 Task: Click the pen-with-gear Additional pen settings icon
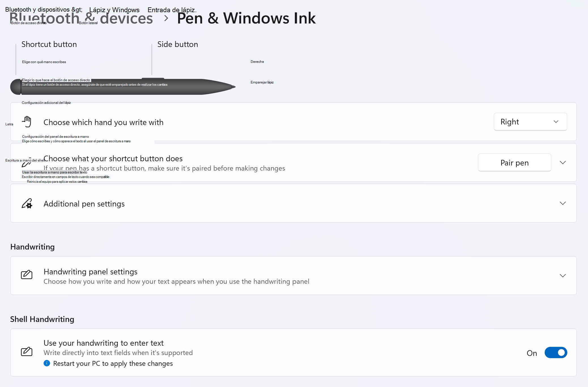tap(27, 203)
